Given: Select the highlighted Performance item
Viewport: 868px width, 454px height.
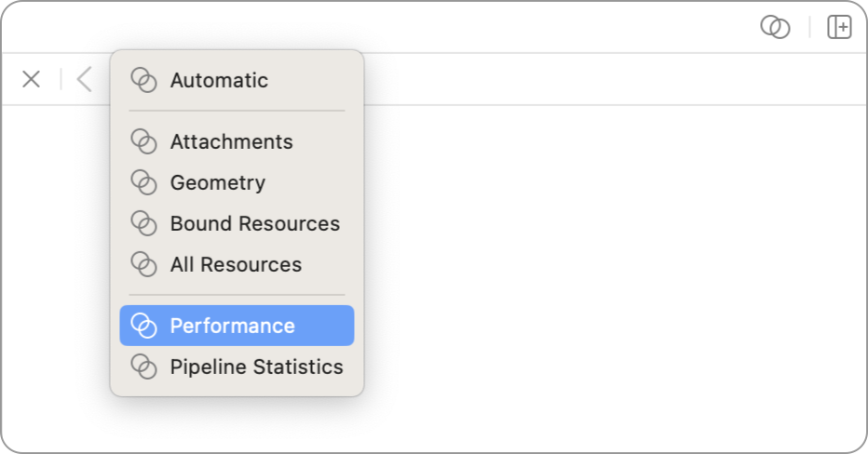Looking at the screenshot, I should pos(233,327).
